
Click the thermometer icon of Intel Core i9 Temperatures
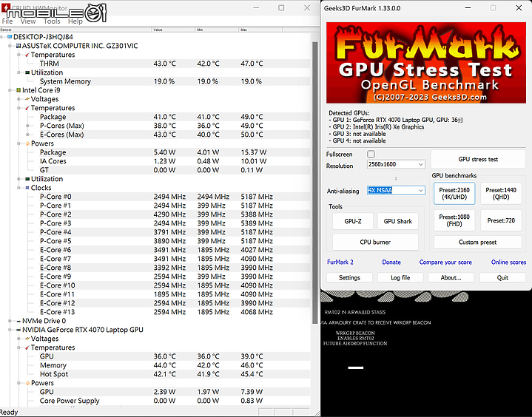pyautogui.click(x=27, y=108)
